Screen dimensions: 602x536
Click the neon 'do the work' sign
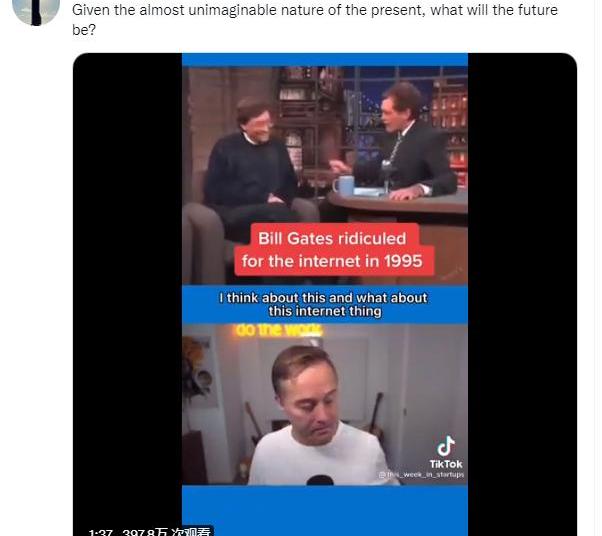tap(279, 331)
